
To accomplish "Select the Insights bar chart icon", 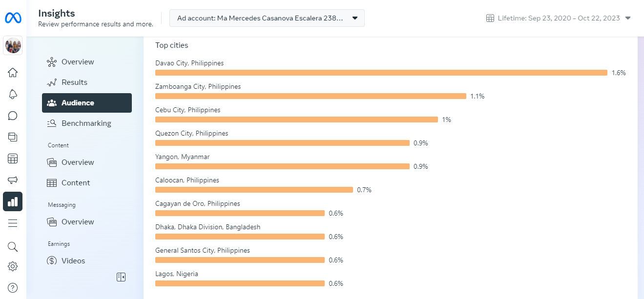I will point(13,201).
